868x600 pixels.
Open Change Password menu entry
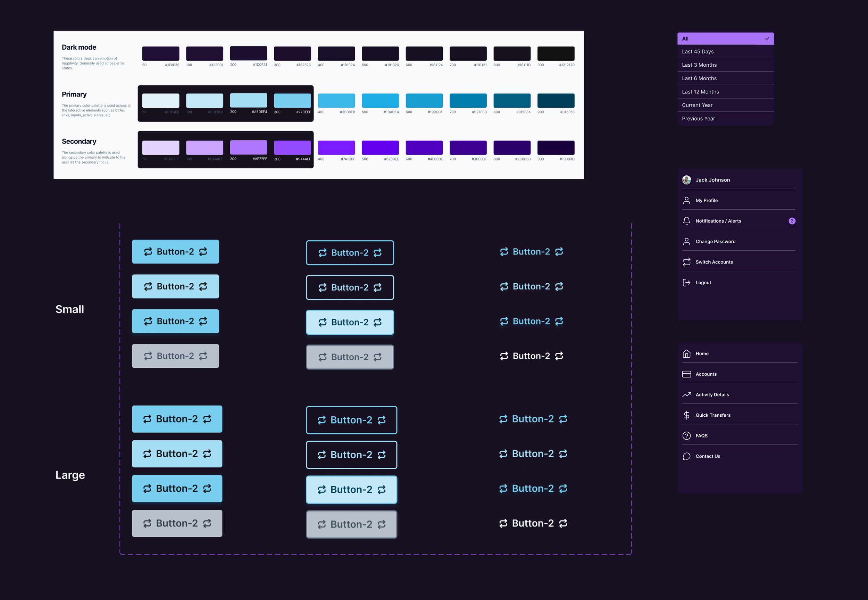715,241
